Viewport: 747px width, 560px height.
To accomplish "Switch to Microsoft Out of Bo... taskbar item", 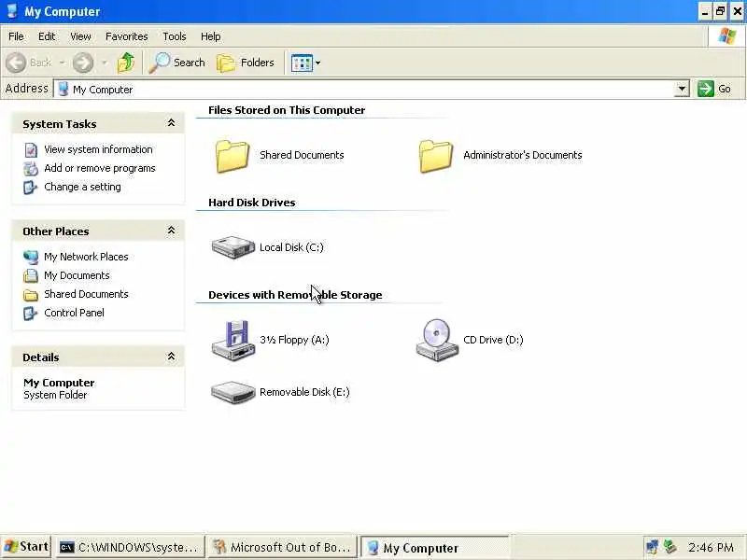I will pyautogui.click(x=282, y=547).
